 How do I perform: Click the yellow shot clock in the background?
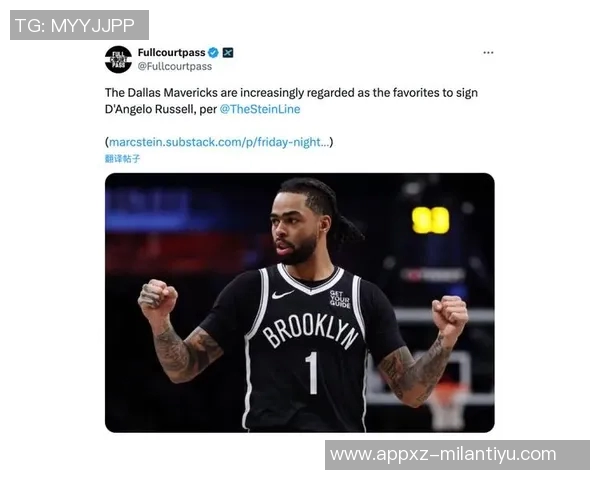[430, 220]
